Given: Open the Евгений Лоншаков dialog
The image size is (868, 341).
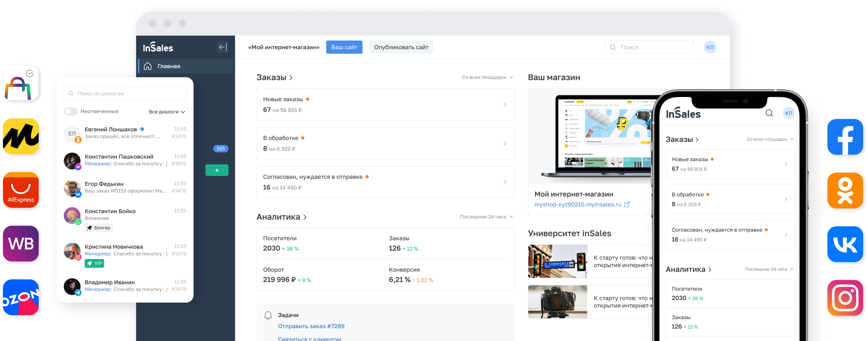Looking at the screenshot, I should click(125, 133).
